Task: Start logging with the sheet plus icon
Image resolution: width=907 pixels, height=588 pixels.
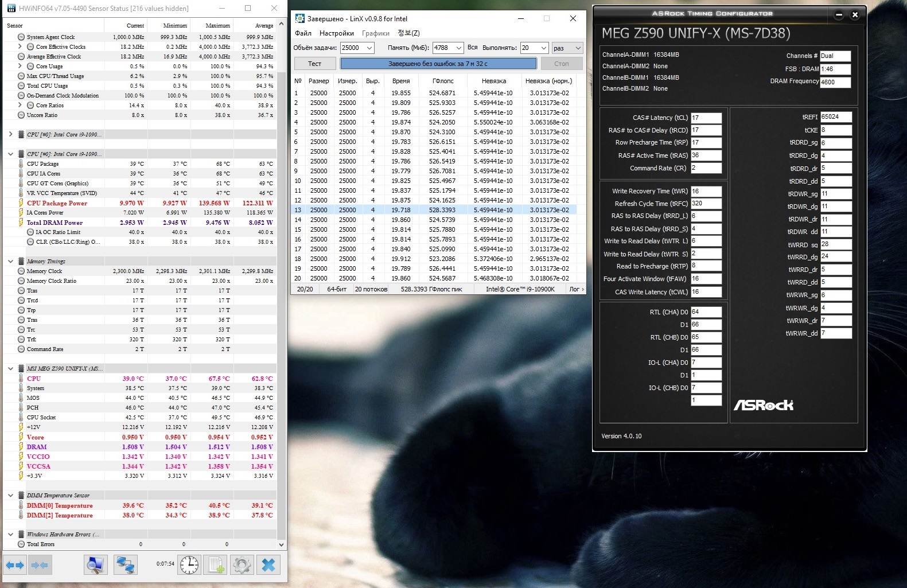Action: coord(216,565)
